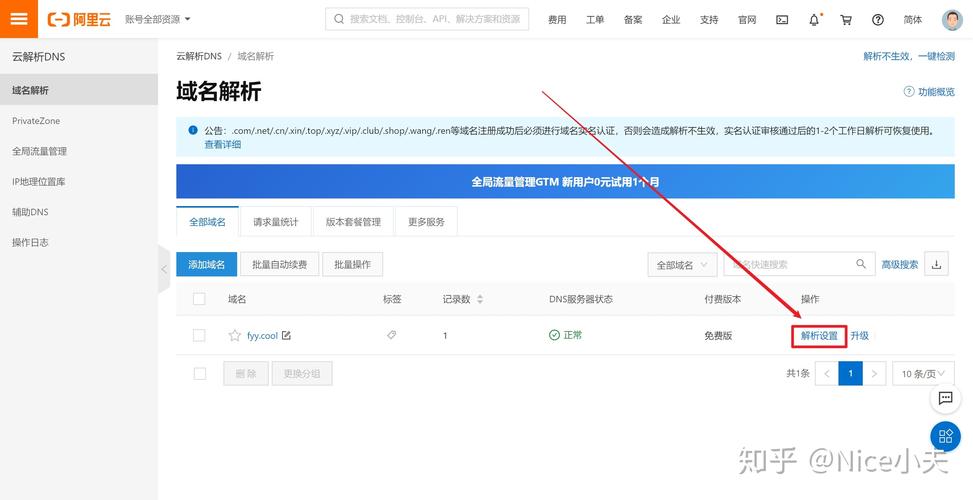
Task: Click the 功能概览 help circle icon
Action: [x=908, y=92]
